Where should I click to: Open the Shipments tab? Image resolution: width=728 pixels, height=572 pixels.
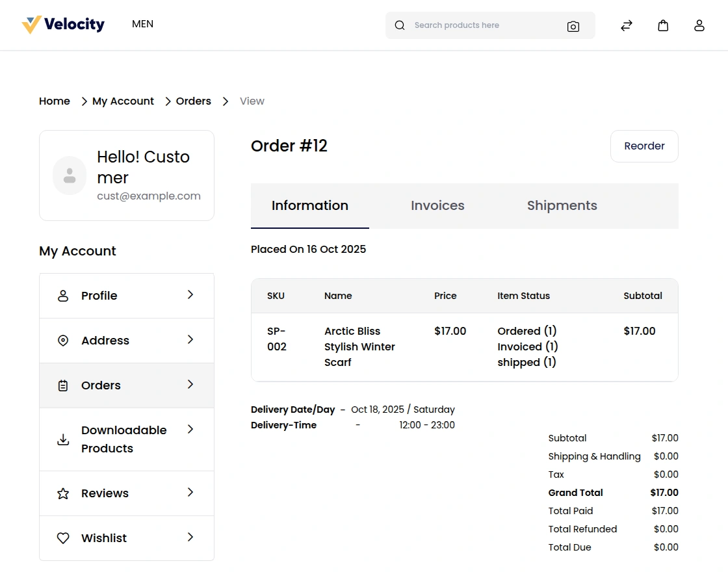562,205
